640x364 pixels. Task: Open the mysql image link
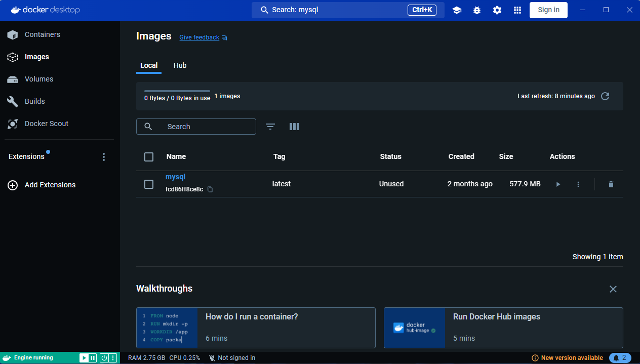coord(175,177)
